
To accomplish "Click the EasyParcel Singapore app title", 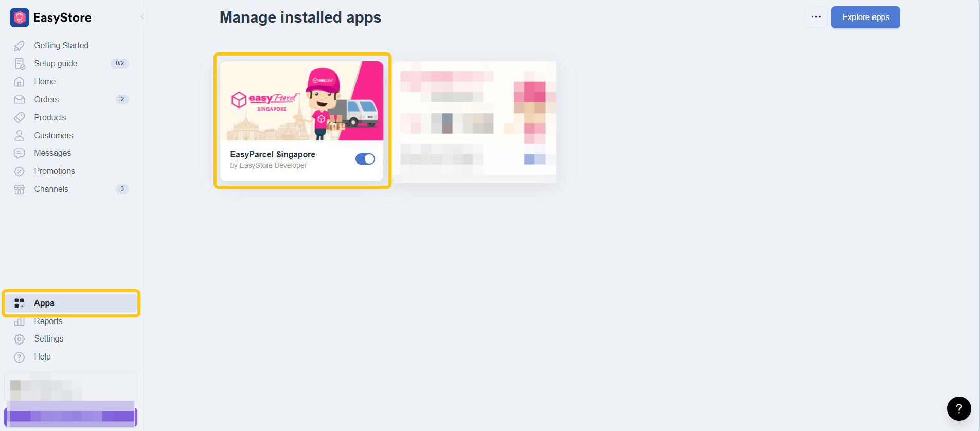I will 273,154.
